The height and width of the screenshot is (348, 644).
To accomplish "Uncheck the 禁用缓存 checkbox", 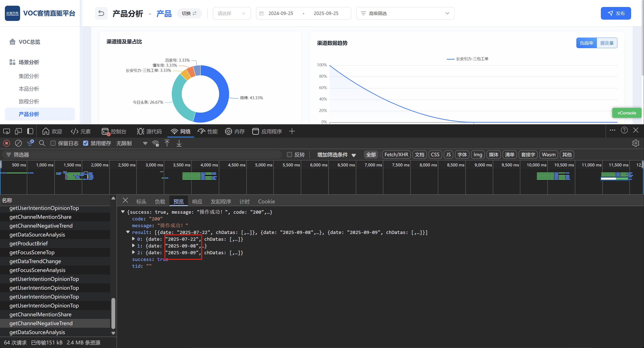I will tap(86, 143).
